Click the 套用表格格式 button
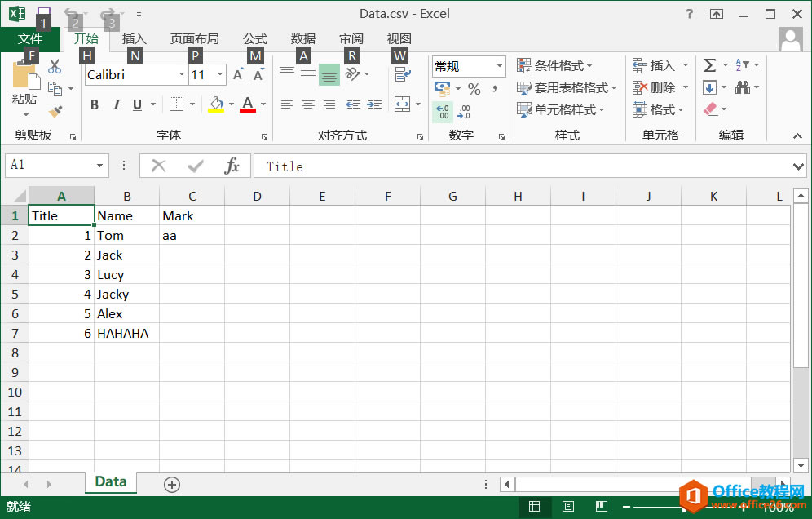 click(x=567, y=88)
